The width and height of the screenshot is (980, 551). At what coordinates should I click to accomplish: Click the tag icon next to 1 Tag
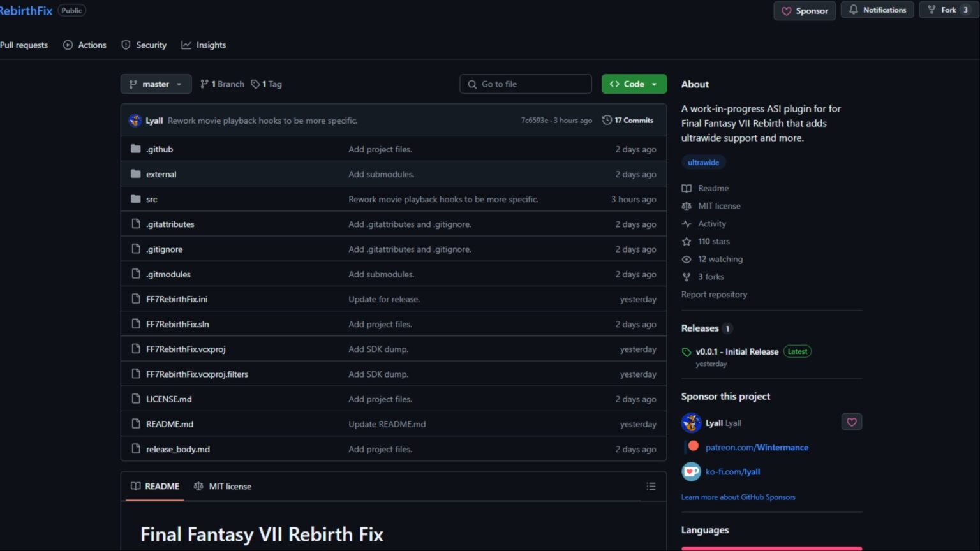[255, 84]
